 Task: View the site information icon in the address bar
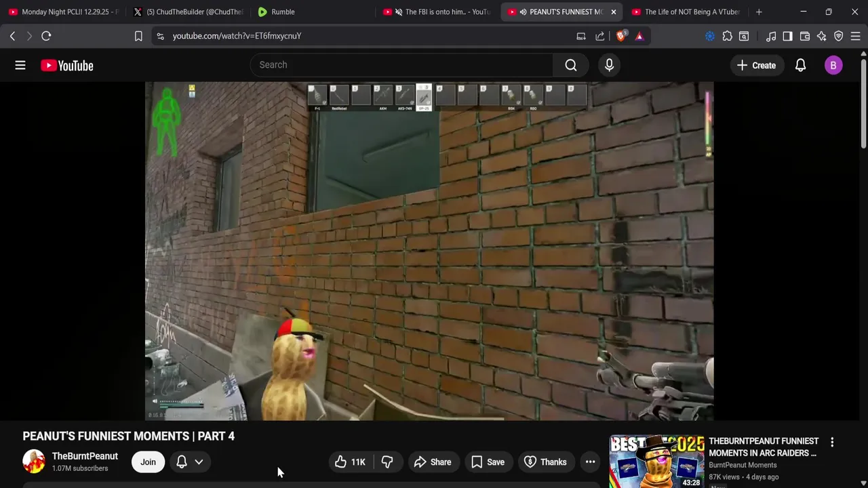[160, 36]
